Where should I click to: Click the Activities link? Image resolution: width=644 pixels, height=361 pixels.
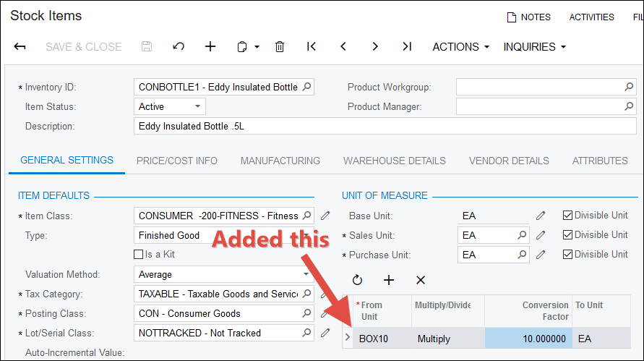(x=591, y=17)
